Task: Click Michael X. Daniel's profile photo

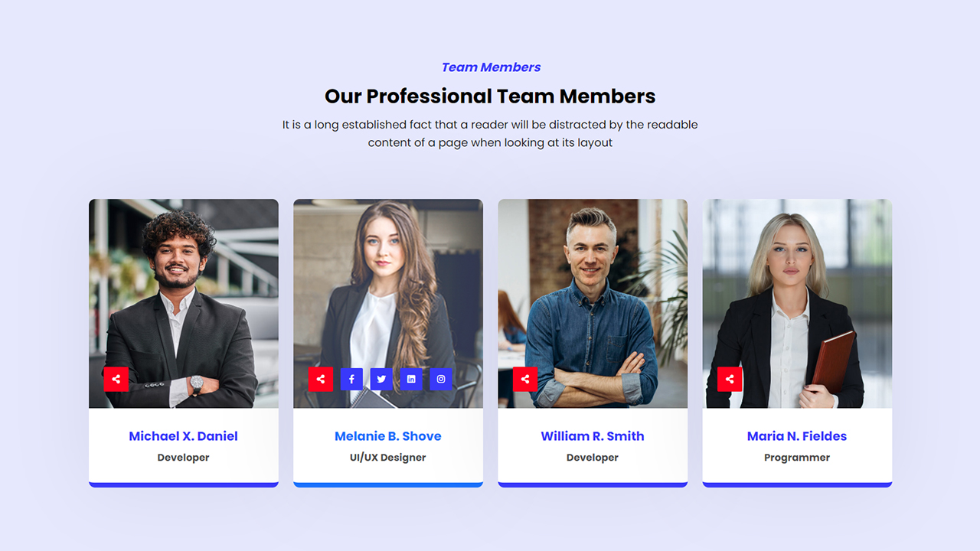Action: (184, 304)
